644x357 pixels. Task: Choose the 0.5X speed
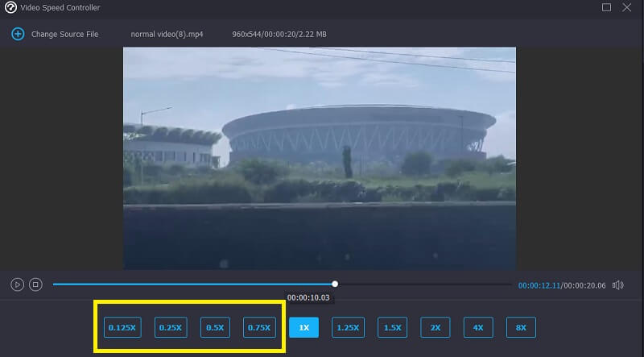pos(215,327)
